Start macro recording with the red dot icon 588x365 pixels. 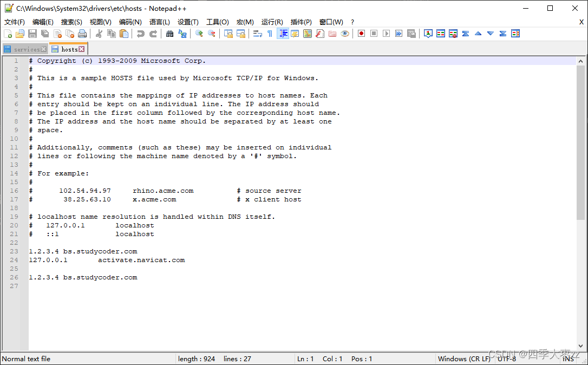tap(361, 34)
